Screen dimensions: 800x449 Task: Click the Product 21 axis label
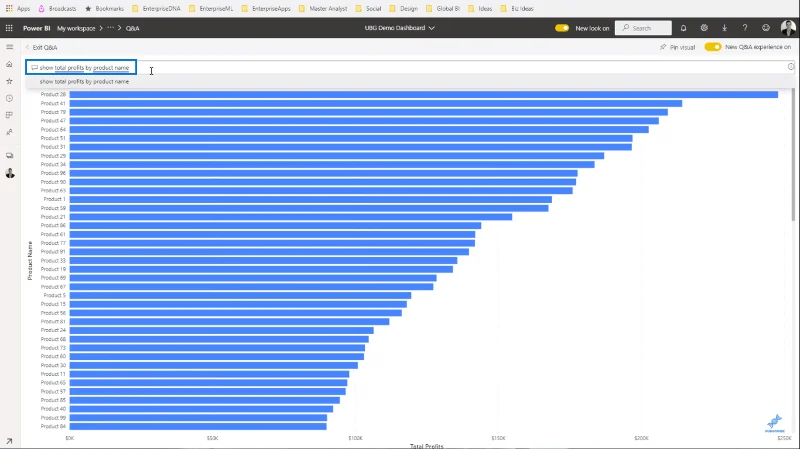(x=53, y=217)
